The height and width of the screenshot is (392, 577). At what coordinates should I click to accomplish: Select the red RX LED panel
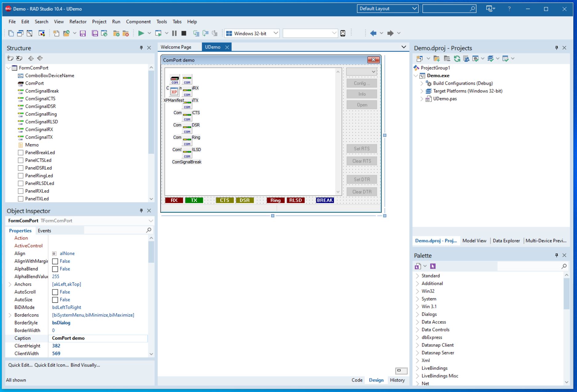click(x=174, y=200)
